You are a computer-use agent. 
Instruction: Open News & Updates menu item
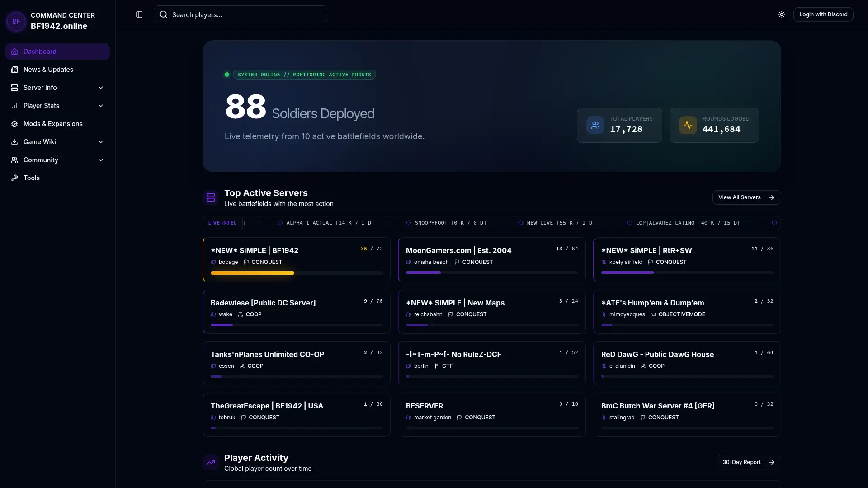click(57, 70)
